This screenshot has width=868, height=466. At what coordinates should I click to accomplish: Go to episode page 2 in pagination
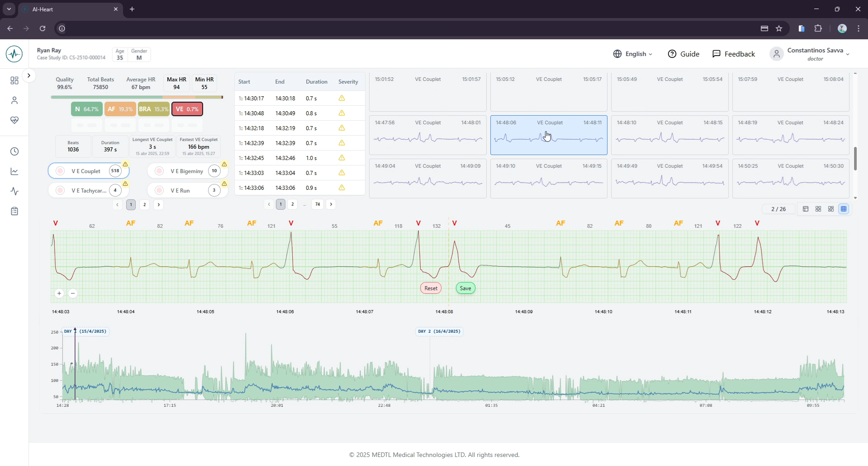coord(293,204)
